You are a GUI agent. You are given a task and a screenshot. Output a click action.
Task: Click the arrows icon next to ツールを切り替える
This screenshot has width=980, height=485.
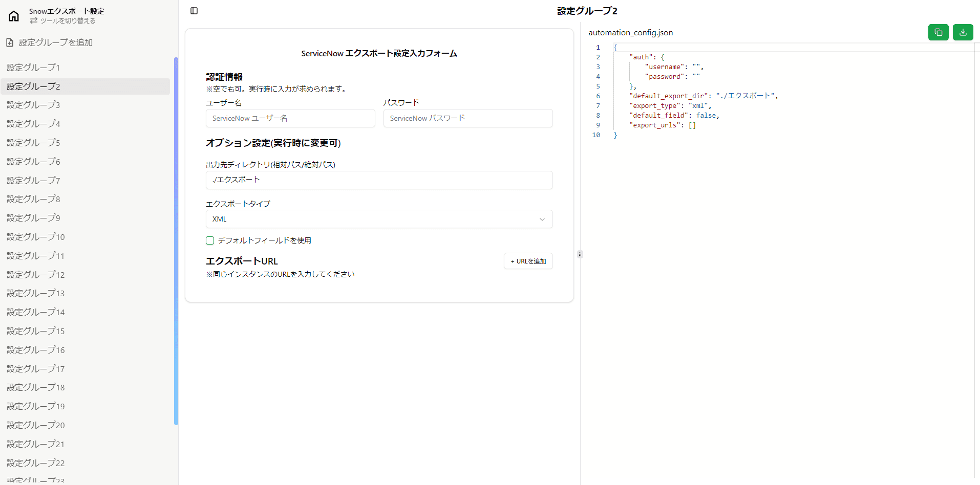tap(34, 21)
